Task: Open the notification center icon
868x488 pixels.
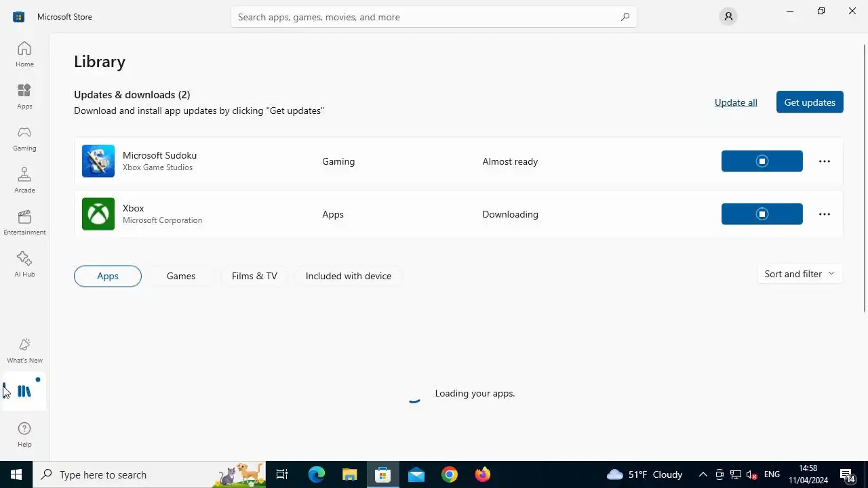Action: (847, 474)
